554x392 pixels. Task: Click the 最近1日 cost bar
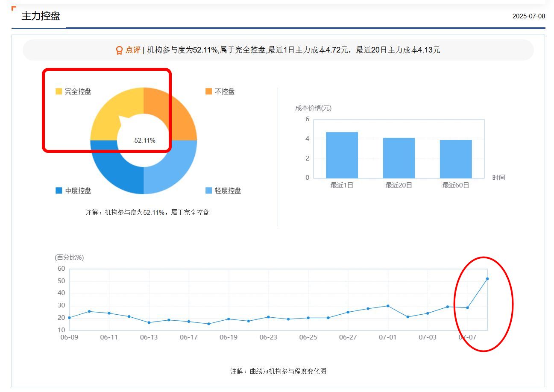tap(342, 155)
